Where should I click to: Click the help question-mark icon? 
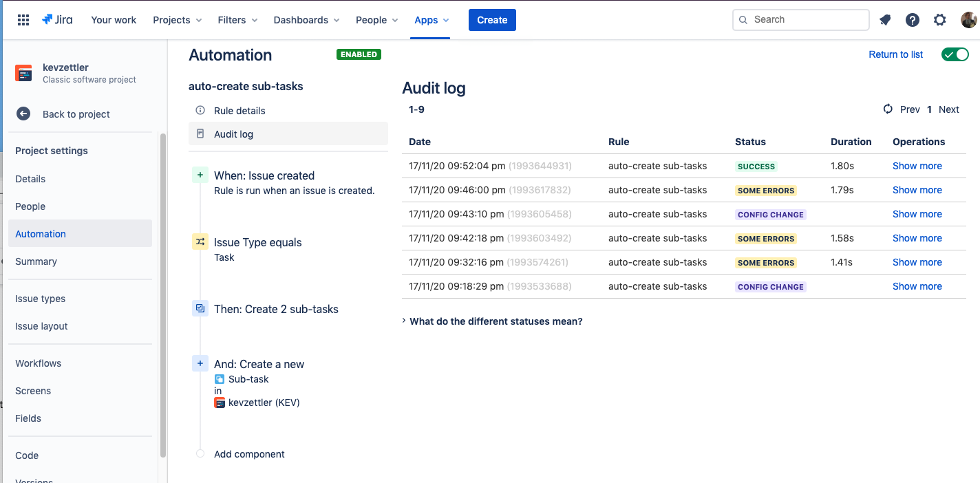point(913,20)
